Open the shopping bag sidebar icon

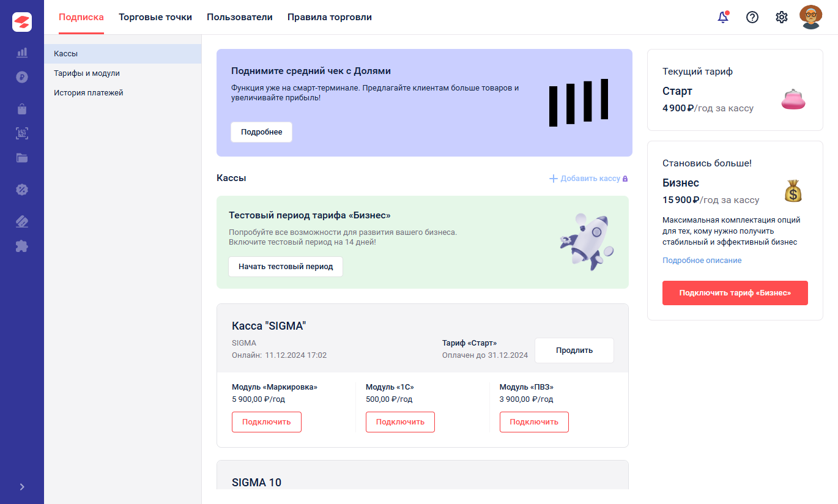tap(22, 109)
